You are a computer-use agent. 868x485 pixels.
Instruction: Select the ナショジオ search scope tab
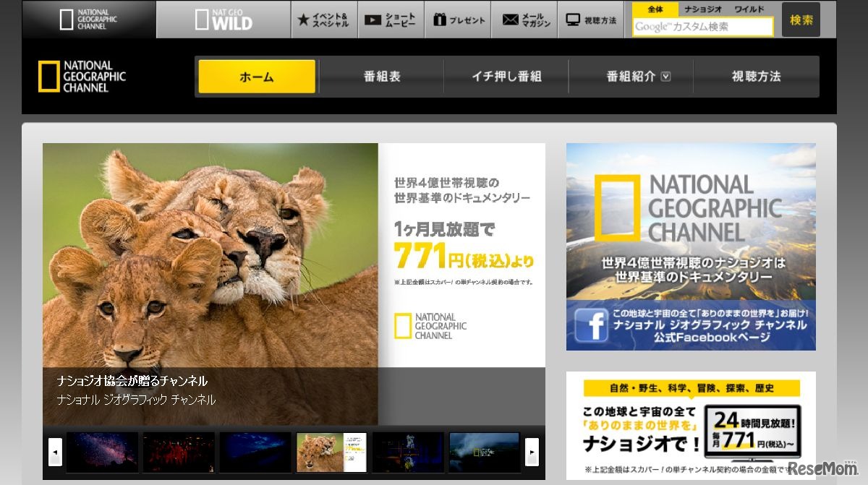point(702,9)
